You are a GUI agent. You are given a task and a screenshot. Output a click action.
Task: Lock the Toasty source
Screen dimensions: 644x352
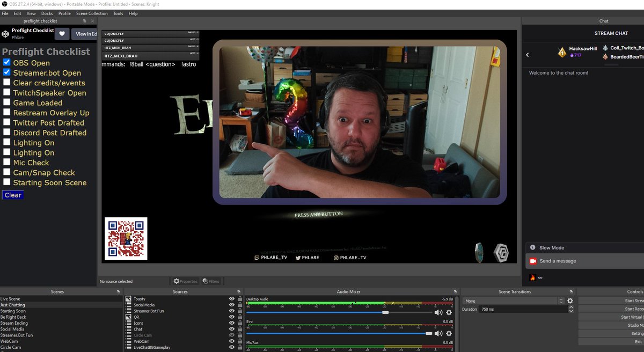(239, 299)
